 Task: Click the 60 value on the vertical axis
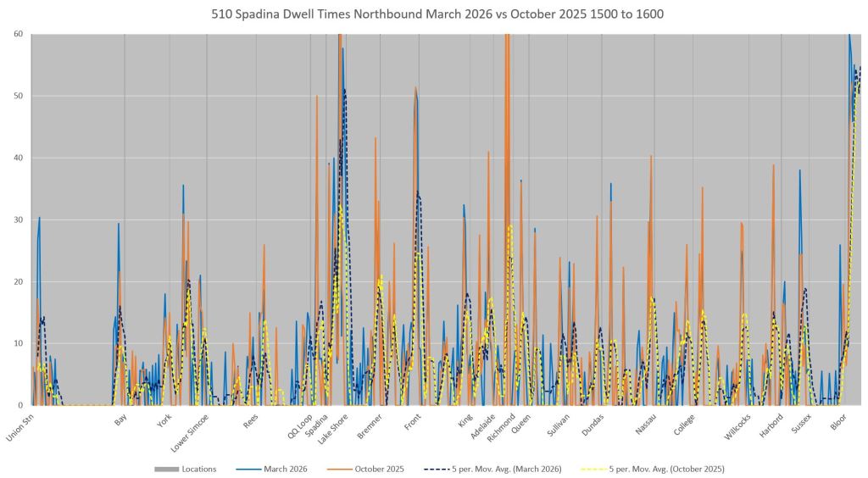point(18,35)
